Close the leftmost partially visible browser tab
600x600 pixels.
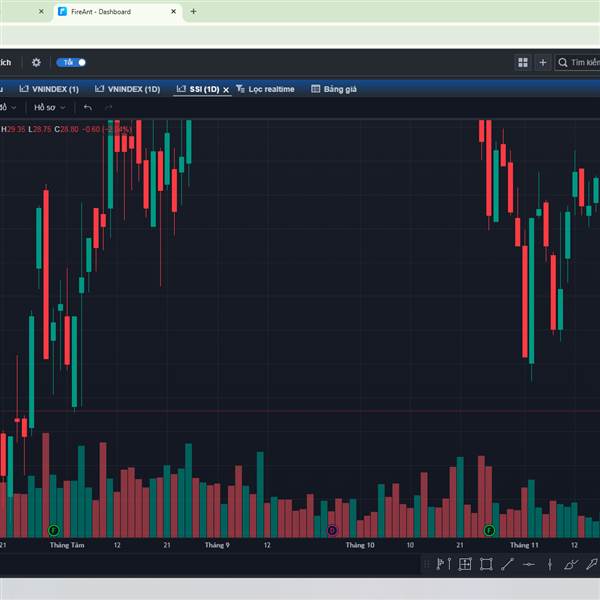[41, 11]
